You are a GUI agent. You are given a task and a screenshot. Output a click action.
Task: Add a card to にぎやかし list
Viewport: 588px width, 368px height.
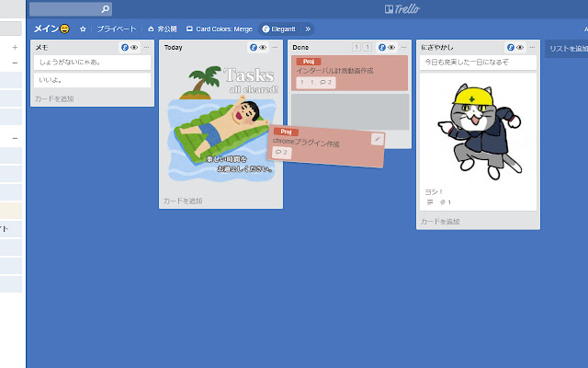pos(440,222)
